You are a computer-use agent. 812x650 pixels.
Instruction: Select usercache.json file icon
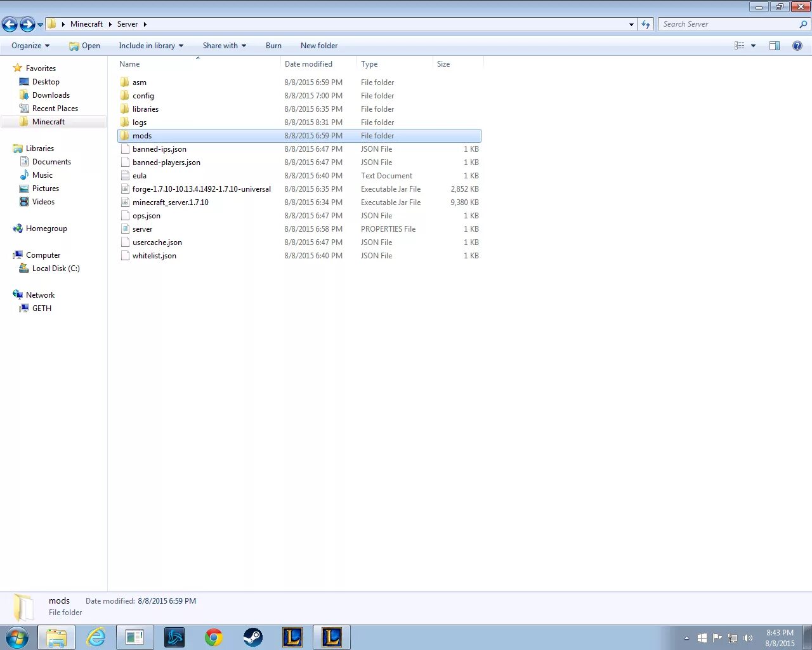[125, 242]
